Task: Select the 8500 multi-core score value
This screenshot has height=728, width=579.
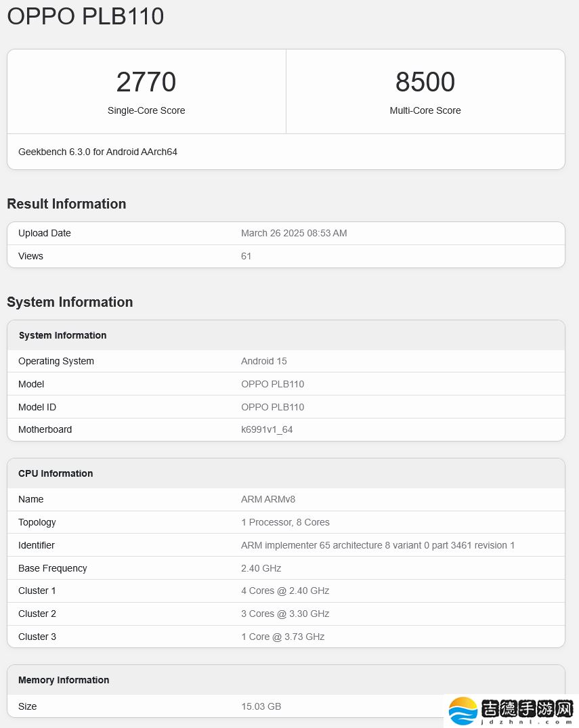Action: point(425,82)
